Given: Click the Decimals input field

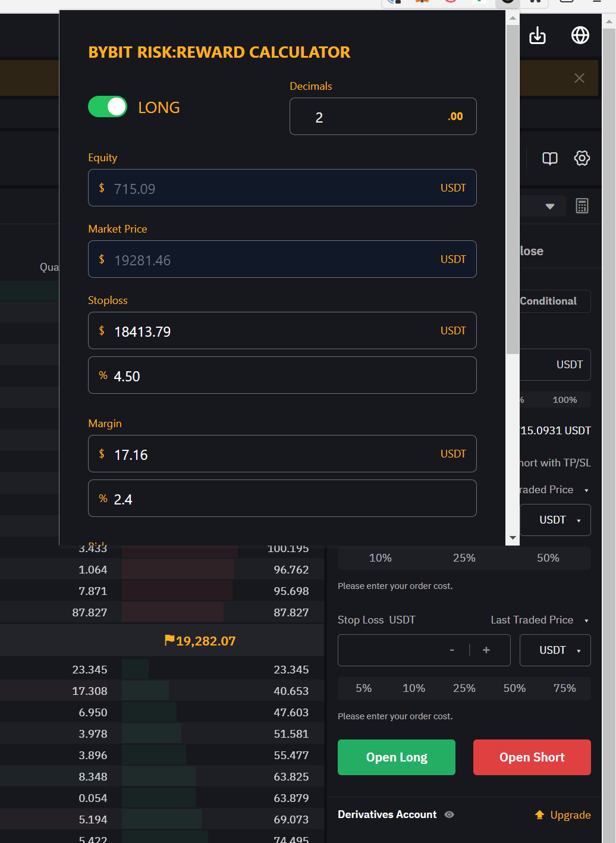Looking at the screenshot, I should click(383, 117).
